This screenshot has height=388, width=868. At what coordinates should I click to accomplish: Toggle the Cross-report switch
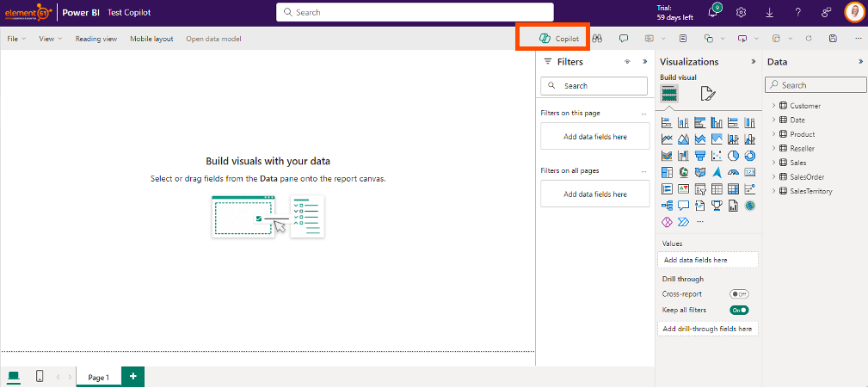738,294
